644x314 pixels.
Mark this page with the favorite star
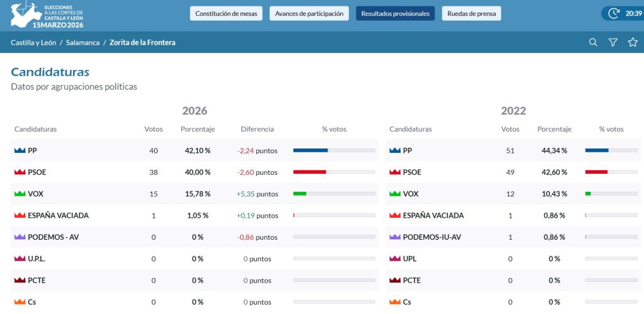(x=633, y=42)
